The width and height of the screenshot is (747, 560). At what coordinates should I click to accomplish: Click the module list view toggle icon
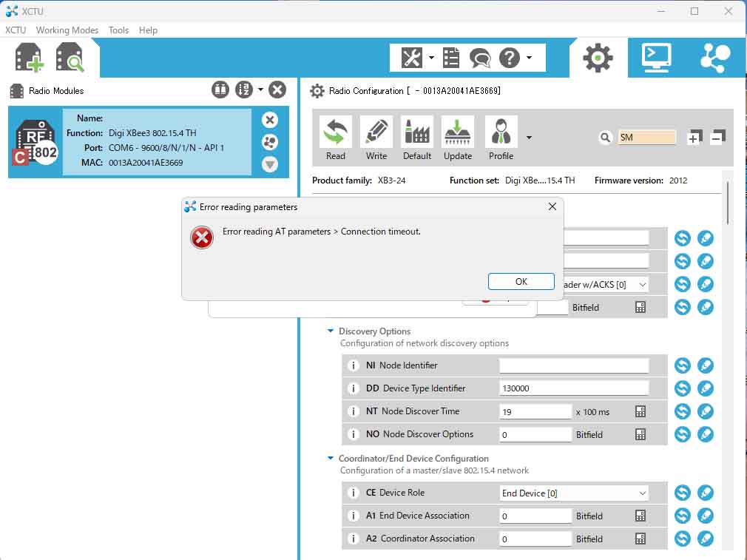coord(220,90)
